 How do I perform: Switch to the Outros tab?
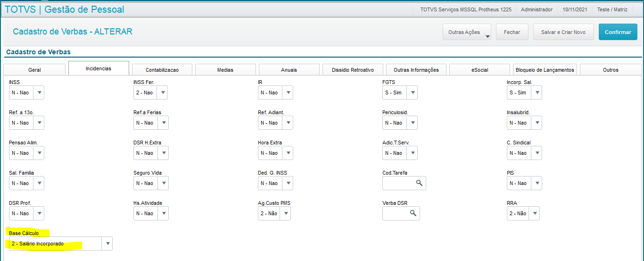tap(611, 70)
